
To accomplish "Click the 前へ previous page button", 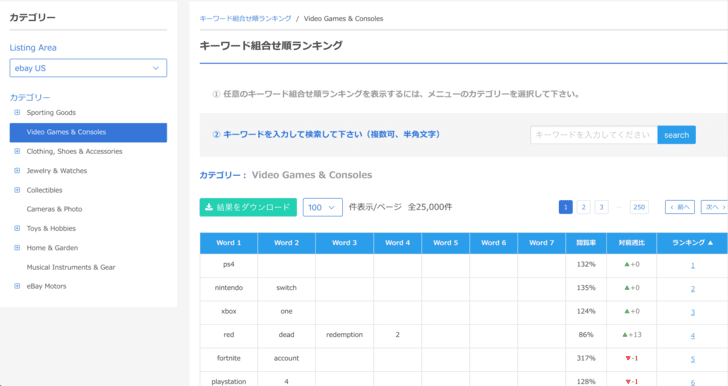I will pos(680,207).
